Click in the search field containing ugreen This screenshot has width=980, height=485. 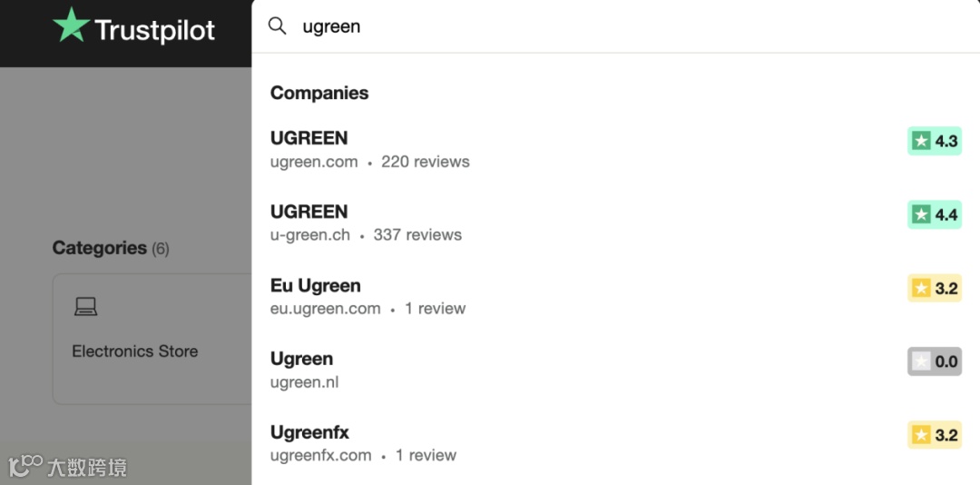point(615,26)
